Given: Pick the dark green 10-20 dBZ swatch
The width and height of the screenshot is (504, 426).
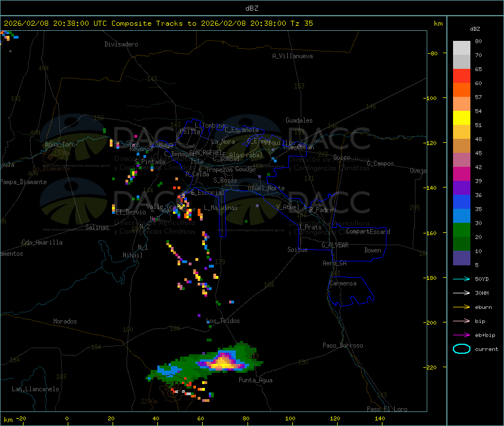Looking at the screenshot, I should (x=461, y=244).
